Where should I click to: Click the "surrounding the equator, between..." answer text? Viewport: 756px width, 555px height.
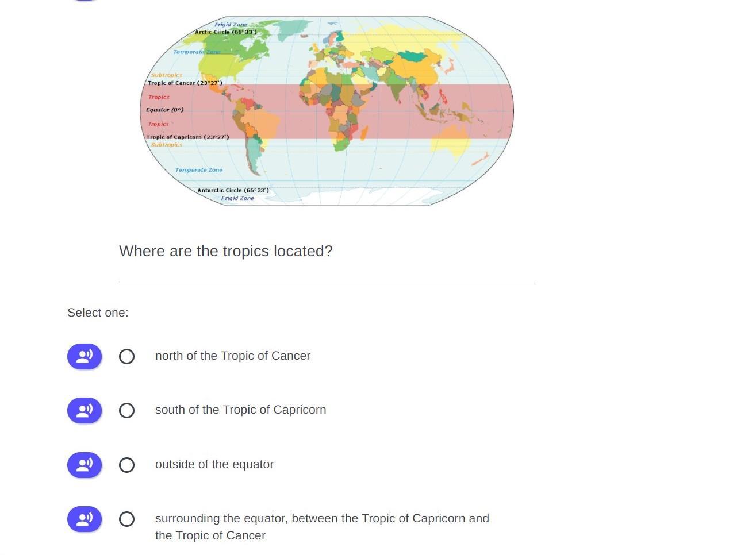pyautogui.click(x=322, y=527)
